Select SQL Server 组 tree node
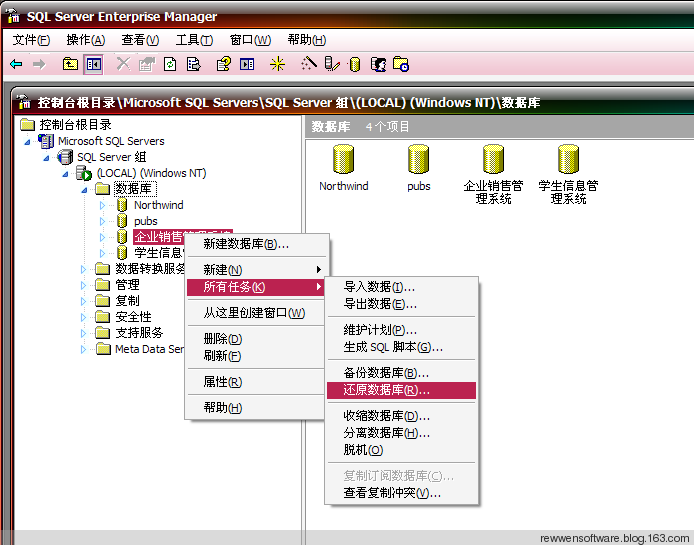 (112, 157)
